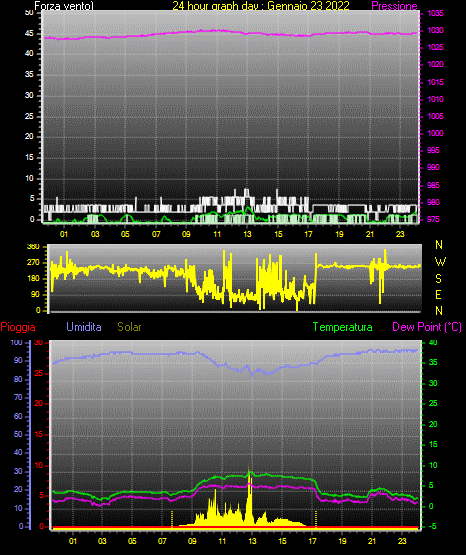Viewport: 466px width, 555px height.
Task: Click the Temperatura legend label
Action: pyautogui.click(x=343, y=327)
